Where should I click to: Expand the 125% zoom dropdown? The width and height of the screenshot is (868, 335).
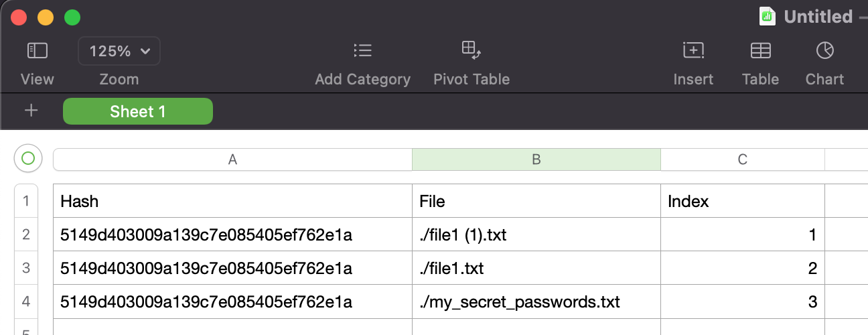point(119,51)
